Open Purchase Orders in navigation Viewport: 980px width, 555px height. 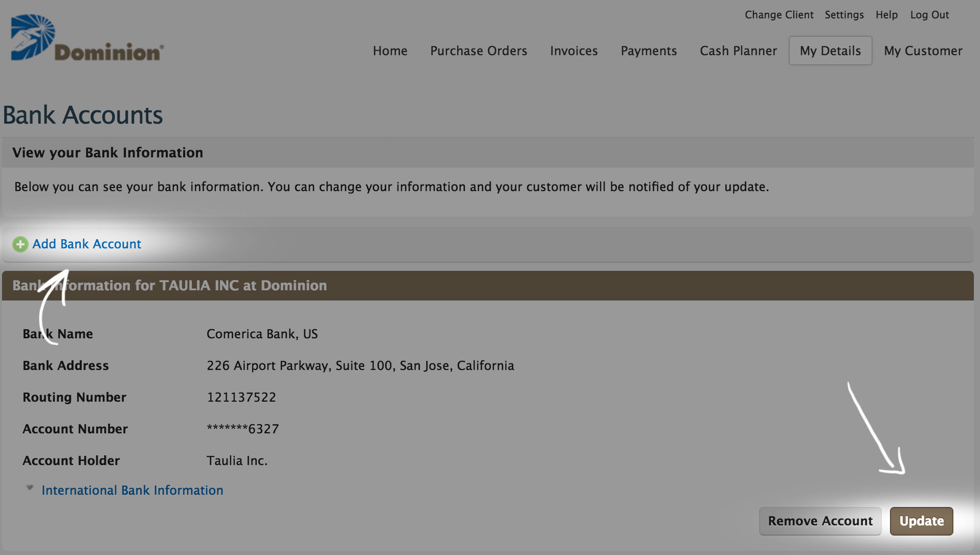coord(479,51)
